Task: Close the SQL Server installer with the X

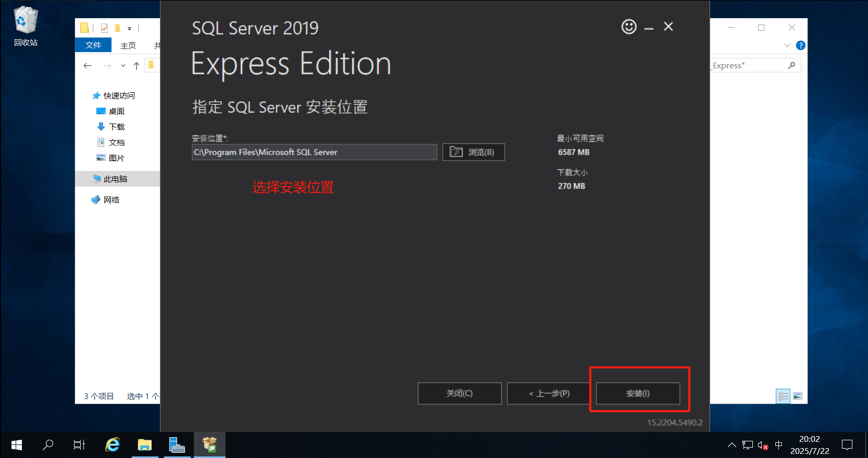Action: [x=668, y=27]
